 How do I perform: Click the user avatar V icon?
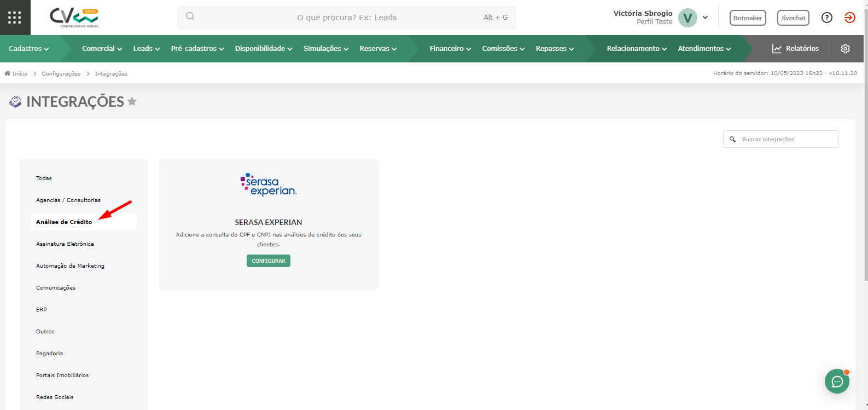pos(688,18)
